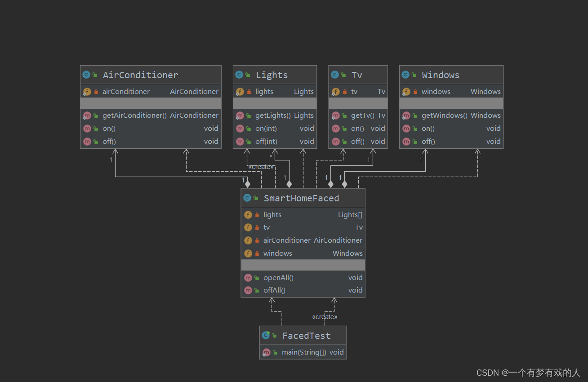The width and height of the screenshot is (588, 382).
Task: Click the «create» label above FacedTest
Action: pos(325,317)
